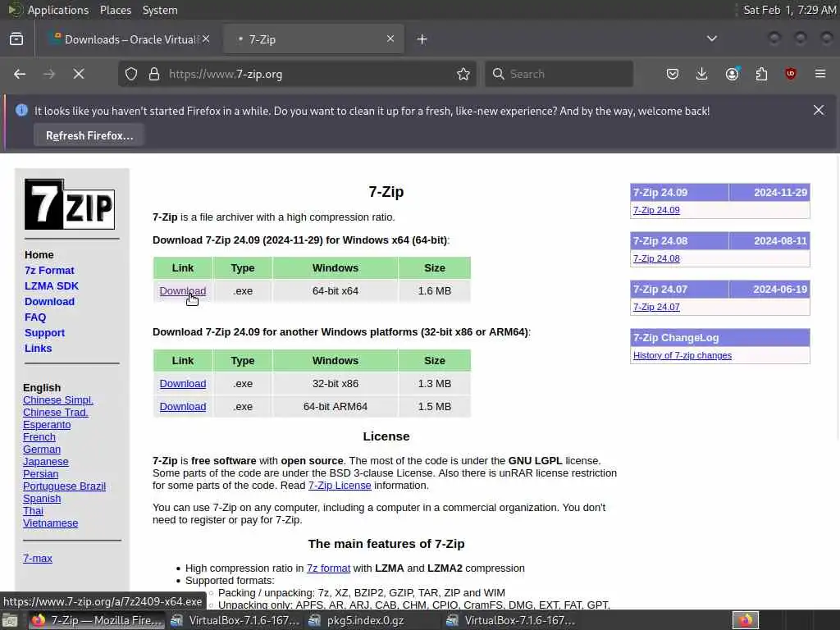
Task: Switch language to Chinese Simpl.
Action: (x=58, y=400)
